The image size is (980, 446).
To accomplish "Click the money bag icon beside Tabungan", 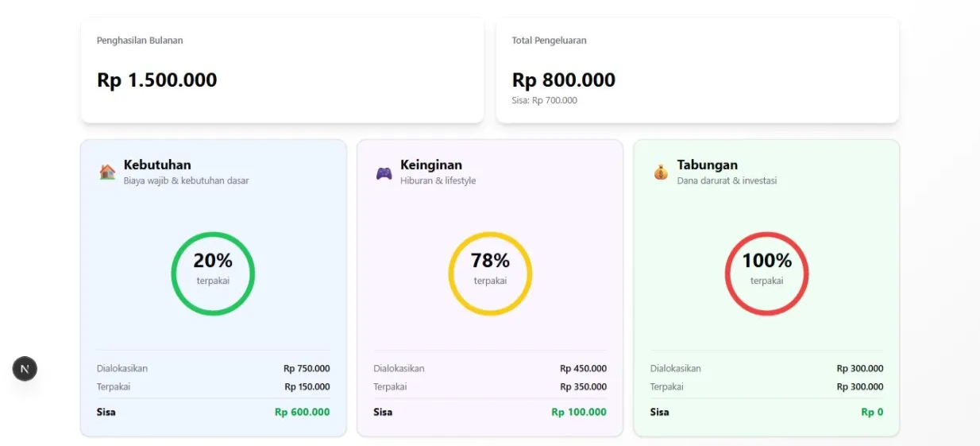I will click(x=661, y=172).
